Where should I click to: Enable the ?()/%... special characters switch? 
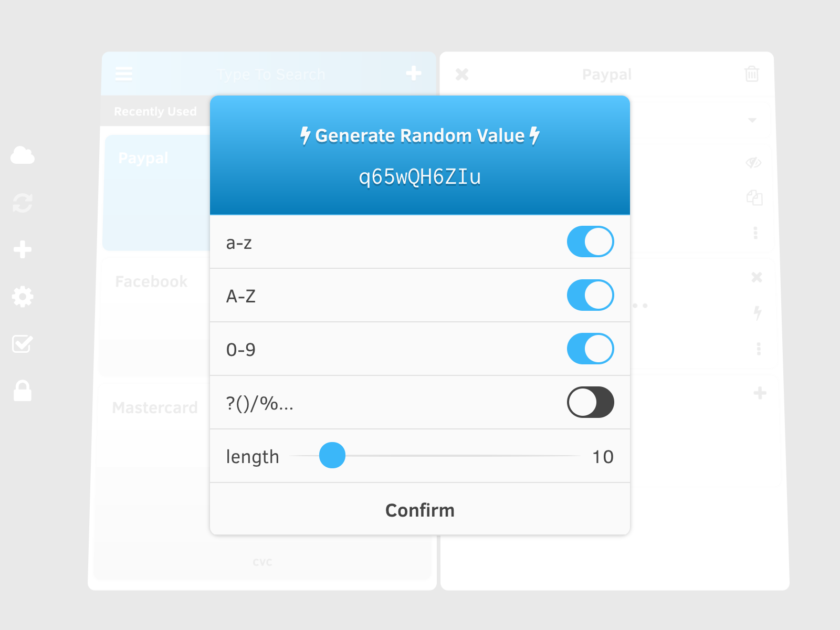pyautogui.click(x=591, y=403)
